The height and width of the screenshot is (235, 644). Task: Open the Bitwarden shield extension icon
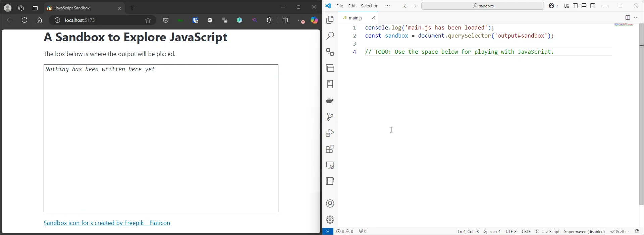(196, 20)
